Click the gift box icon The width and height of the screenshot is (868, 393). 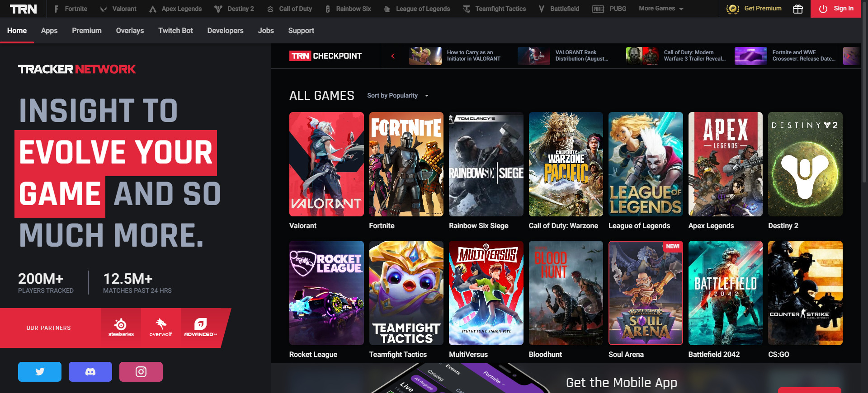coord(798,9)
